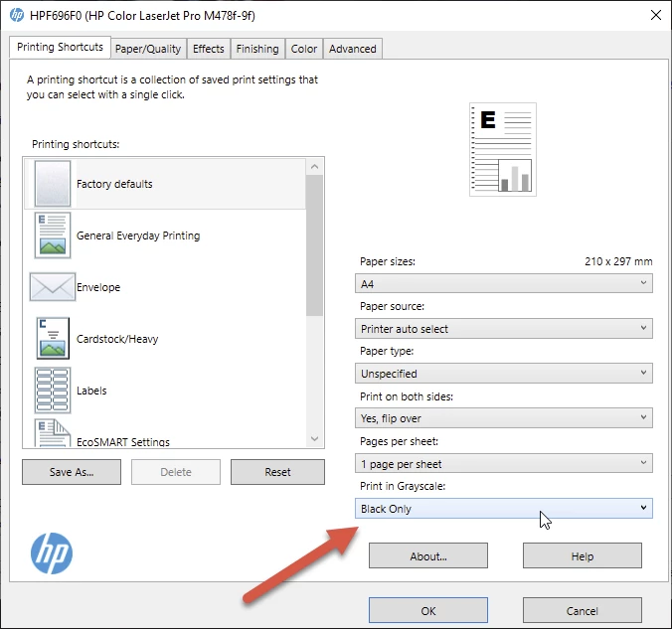Viewport: 672px width, 629px height.
Task: Select the Labels shortcut icon
Action: coord(53,391)
